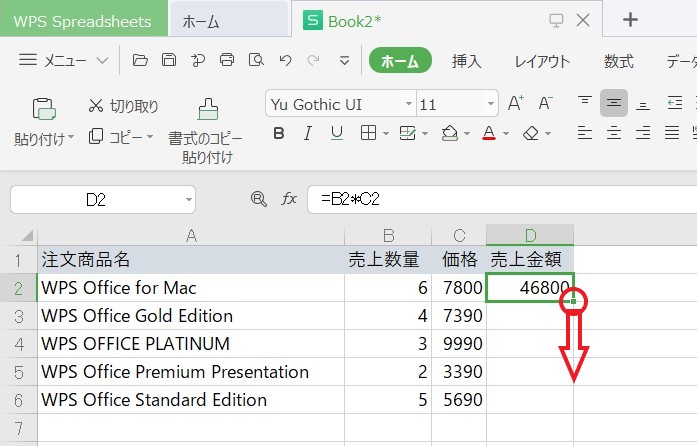Click the Paste clipboard icon
The width and height of the screenshot is (697, 446).
click(44, 109)
